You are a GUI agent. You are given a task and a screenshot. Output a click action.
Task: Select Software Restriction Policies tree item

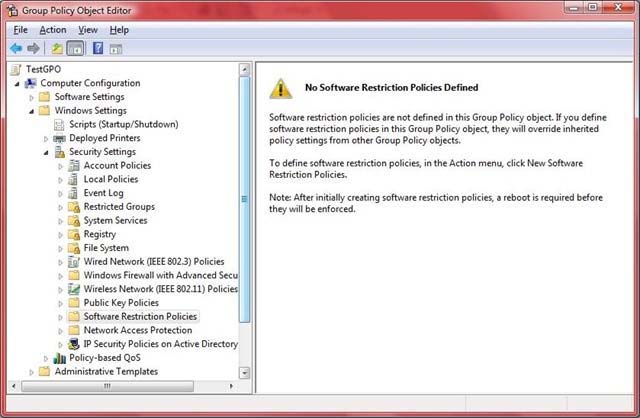pos(140,316)
